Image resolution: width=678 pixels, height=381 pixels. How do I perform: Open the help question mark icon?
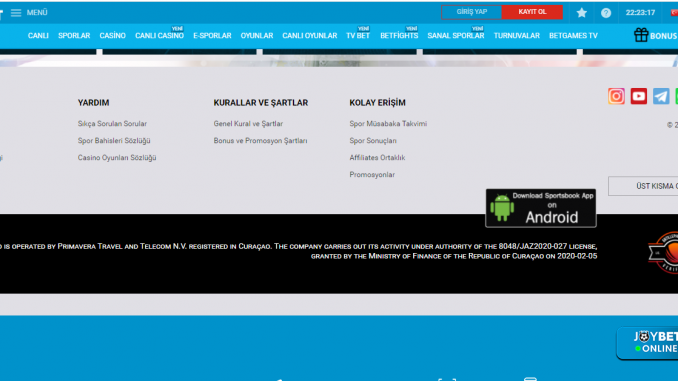[x=606, y=13]
